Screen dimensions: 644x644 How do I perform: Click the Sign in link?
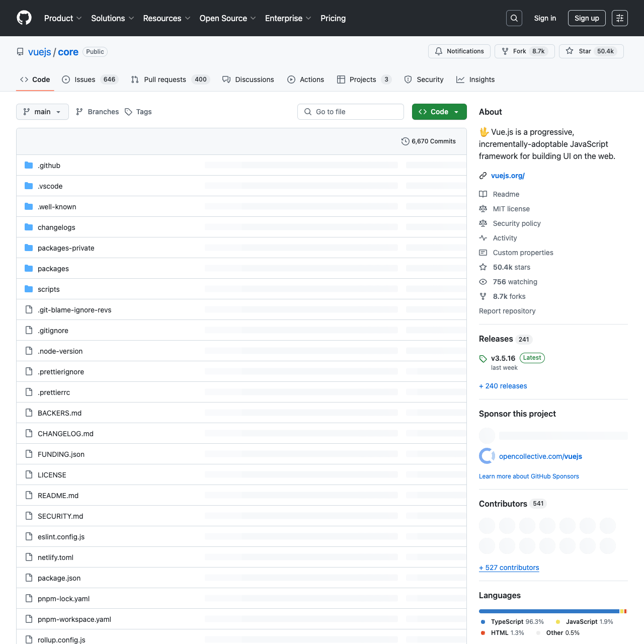[x=545, y=18]
